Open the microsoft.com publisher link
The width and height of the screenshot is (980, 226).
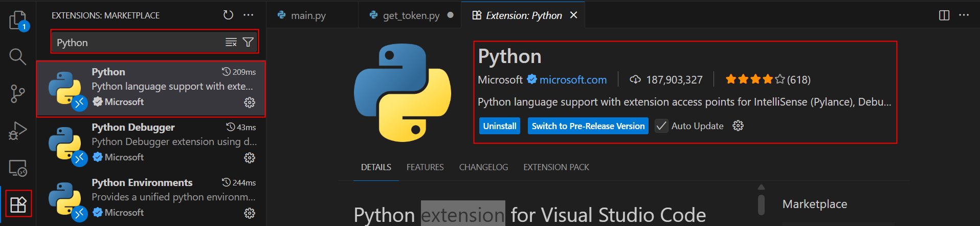573,80
